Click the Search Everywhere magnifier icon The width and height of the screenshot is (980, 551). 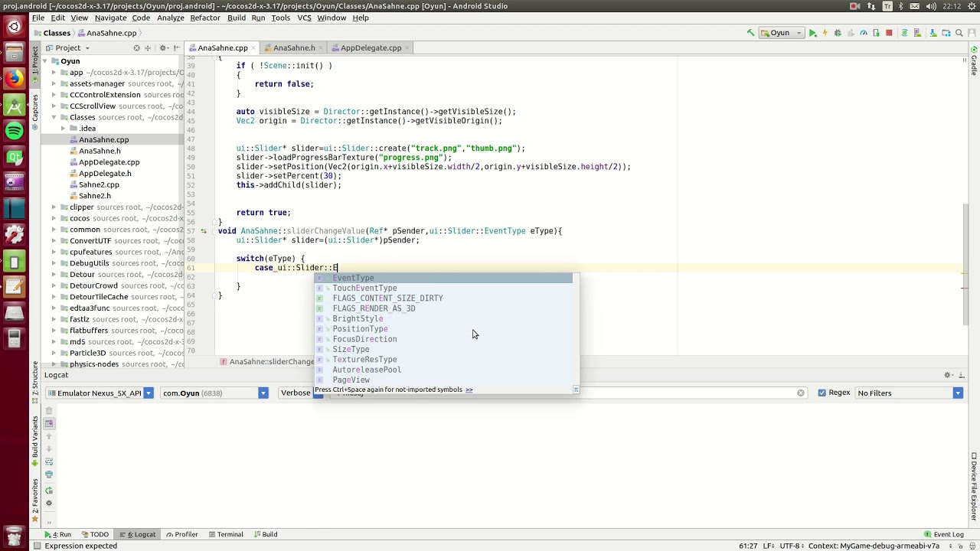pos(959,33)
